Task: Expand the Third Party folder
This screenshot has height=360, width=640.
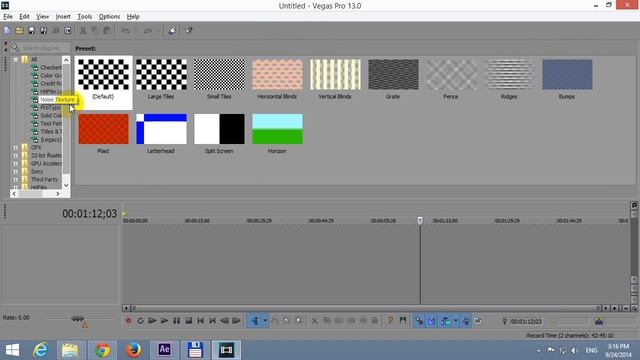Action: pos(16,180)
